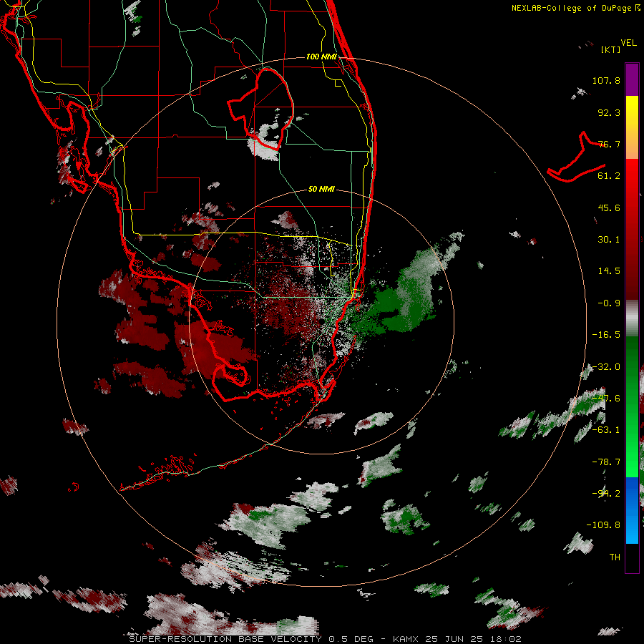This screenshot has width=644, height=644.
Task: Click the VEL legend title
Action: 628,42
